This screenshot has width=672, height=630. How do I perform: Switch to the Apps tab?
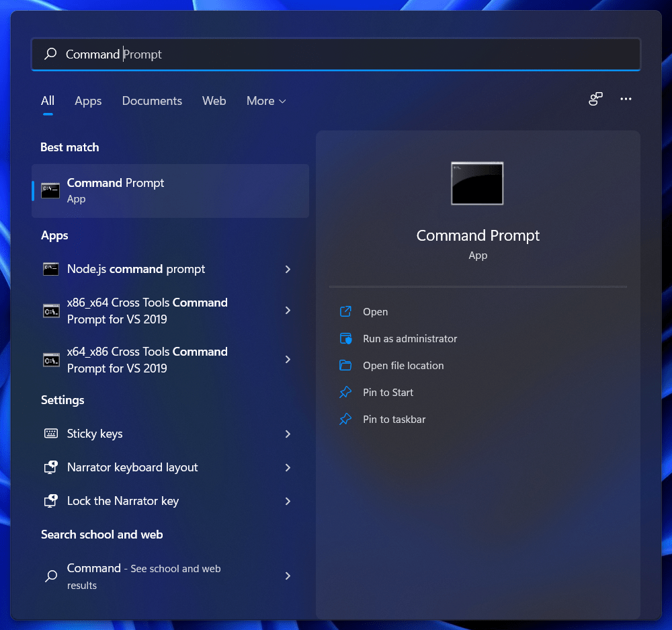[x=88, y=101]
